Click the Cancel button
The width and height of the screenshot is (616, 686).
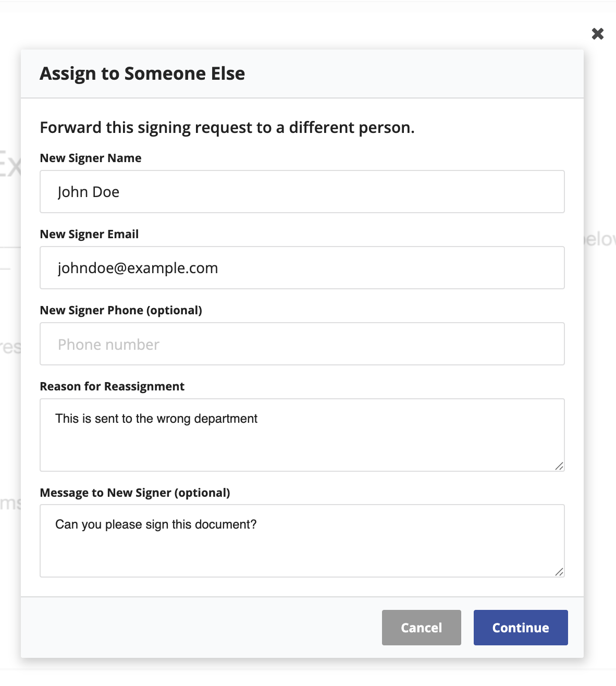(422, 628)
